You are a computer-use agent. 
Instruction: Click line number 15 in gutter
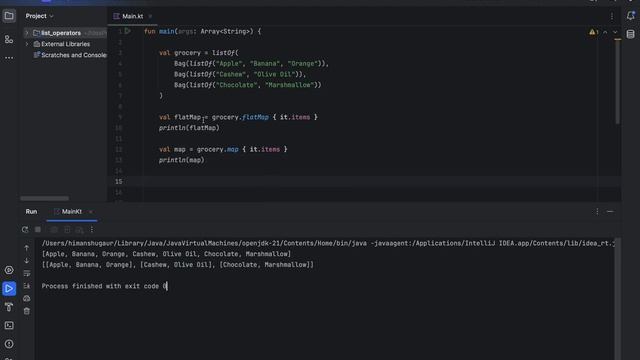(118, 181)
